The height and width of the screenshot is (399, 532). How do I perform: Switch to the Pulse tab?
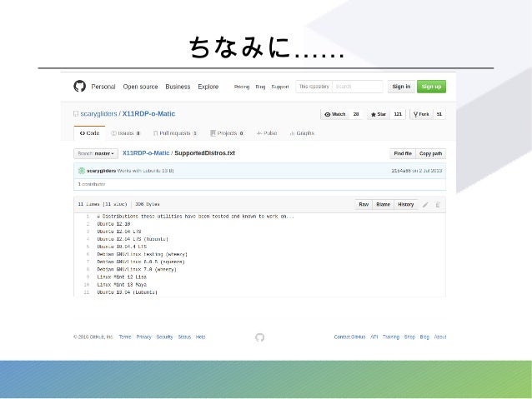pos(267,133)
